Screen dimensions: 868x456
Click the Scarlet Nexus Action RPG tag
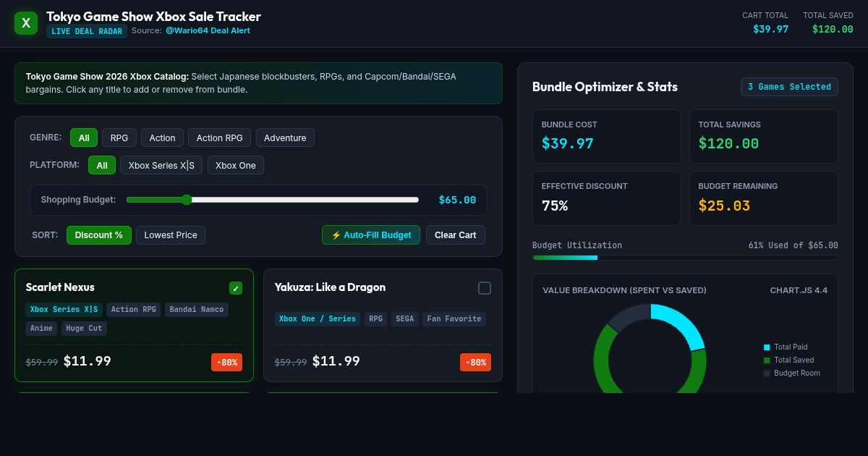point(134,310)
